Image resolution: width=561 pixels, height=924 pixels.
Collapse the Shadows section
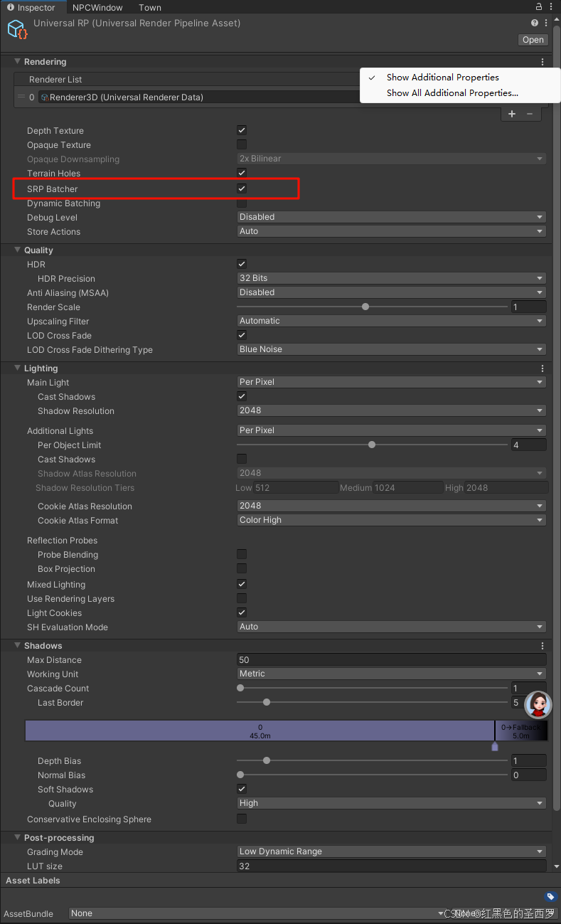(18, 645)
